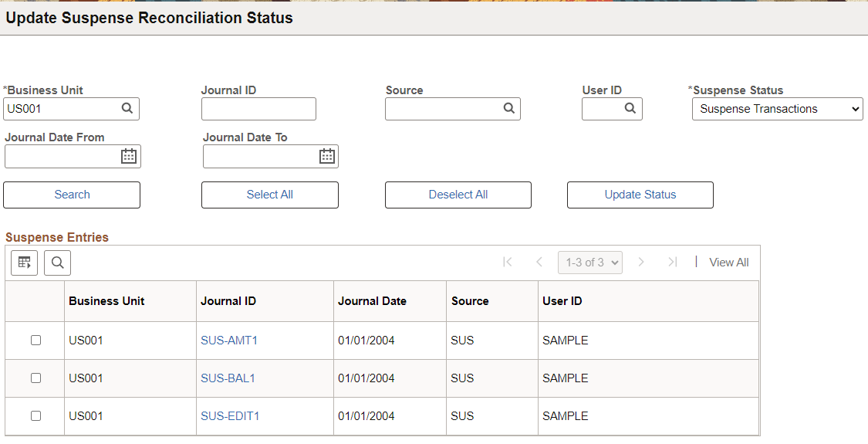This screenshot has height=444, width=868.
Task: Click the Search button
Action: [72, 195]
